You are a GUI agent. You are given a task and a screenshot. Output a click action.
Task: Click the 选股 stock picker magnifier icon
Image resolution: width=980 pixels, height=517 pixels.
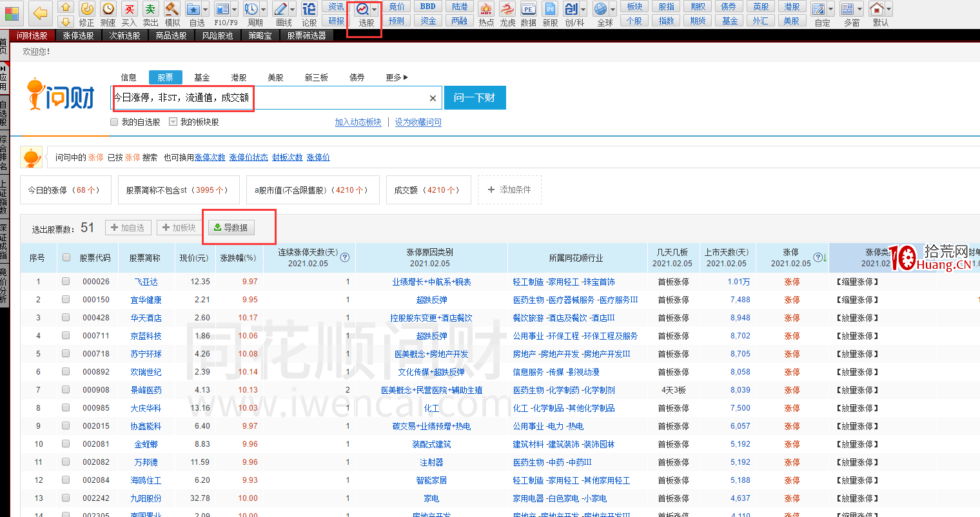point(362,9)
